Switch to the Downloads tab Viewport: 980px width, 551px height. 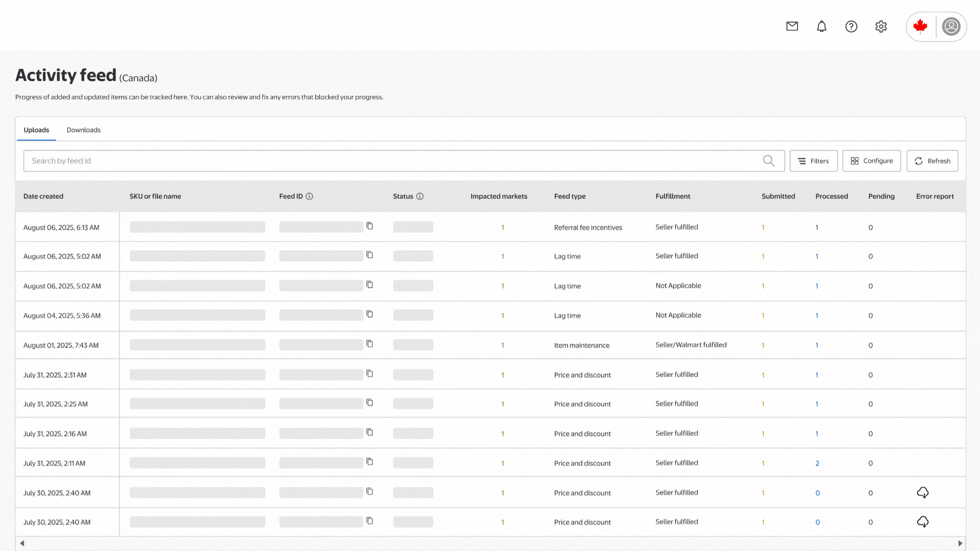83,130
